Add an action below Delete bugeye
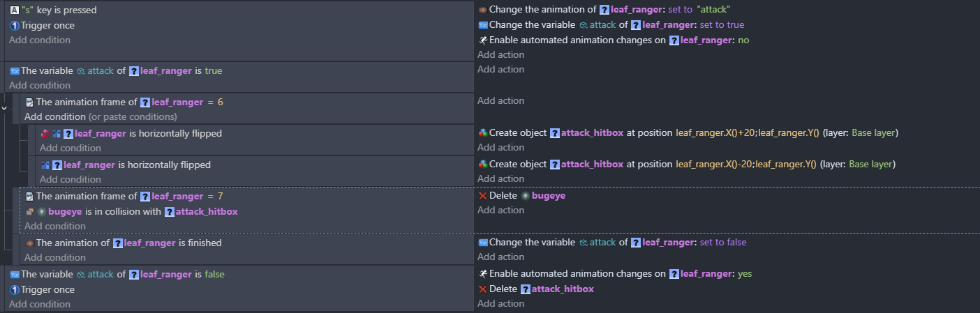Image resolution: width=980 pixels, height=313 pixels. (x=500, y=211)
